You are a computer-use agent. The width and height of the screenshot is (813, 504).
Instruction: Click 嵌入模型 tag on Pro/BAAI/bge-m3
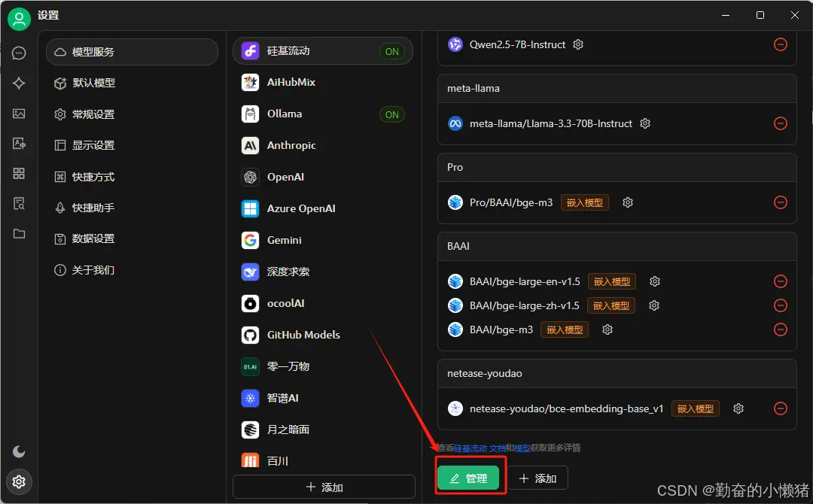(585, 202)
